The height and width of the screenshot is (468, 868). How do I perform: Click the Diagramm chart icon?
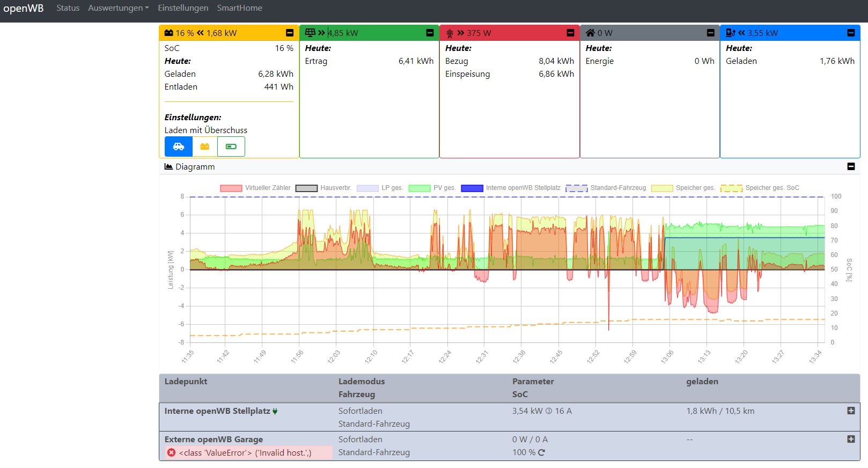[x=168, y=167]
